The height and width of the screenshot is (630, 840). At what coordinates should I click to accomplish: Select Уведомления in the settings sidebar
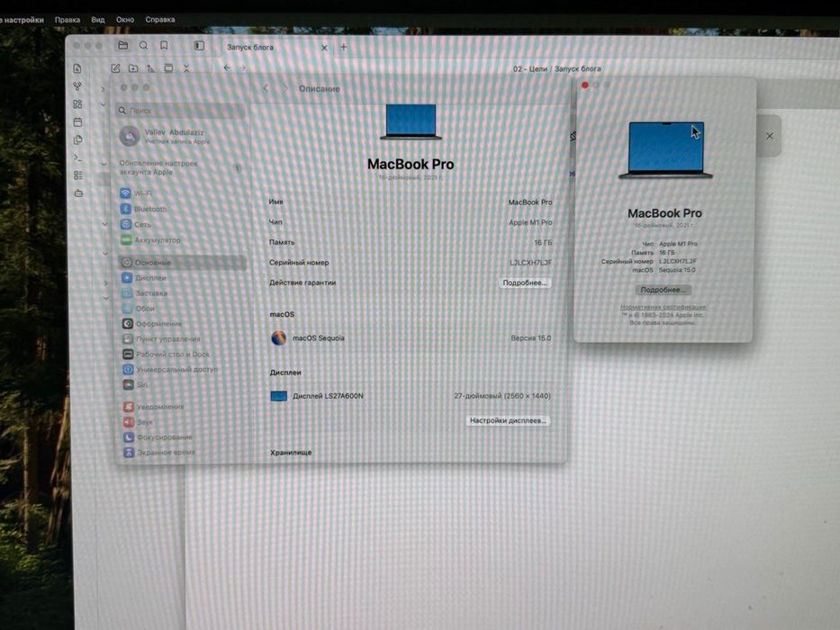(154, 407)
